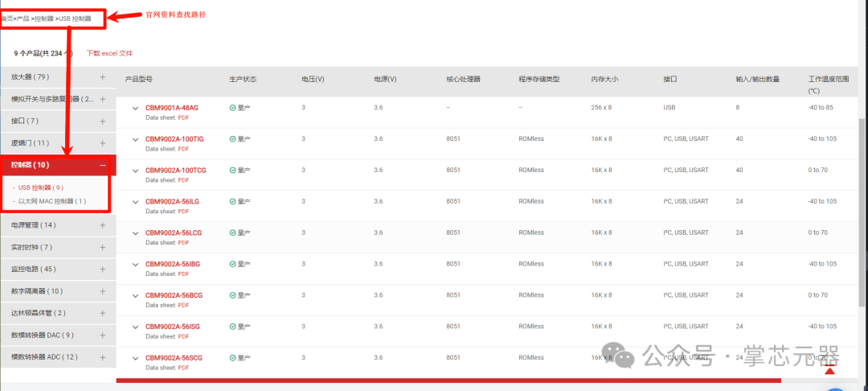
Task: Click the 内存大小 column header
Action: point(604,79)
